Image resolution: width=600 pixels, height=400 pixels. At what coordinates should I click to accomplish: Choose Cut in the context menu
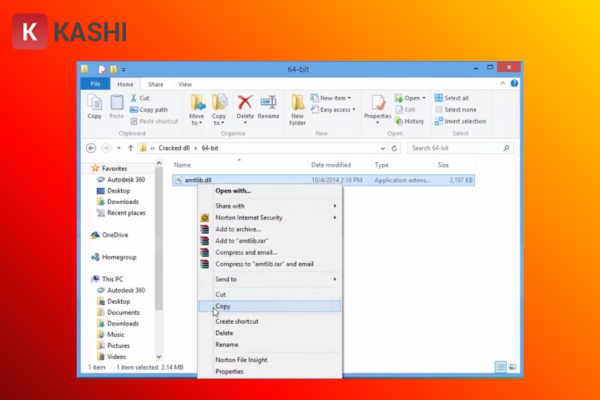[270, 295]
